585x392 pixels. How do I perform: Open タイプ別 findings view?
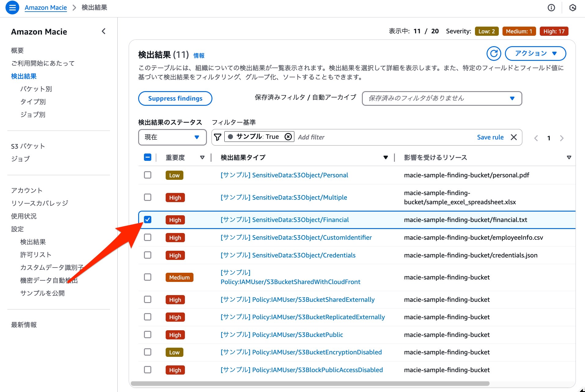click(x=33, y=102)
